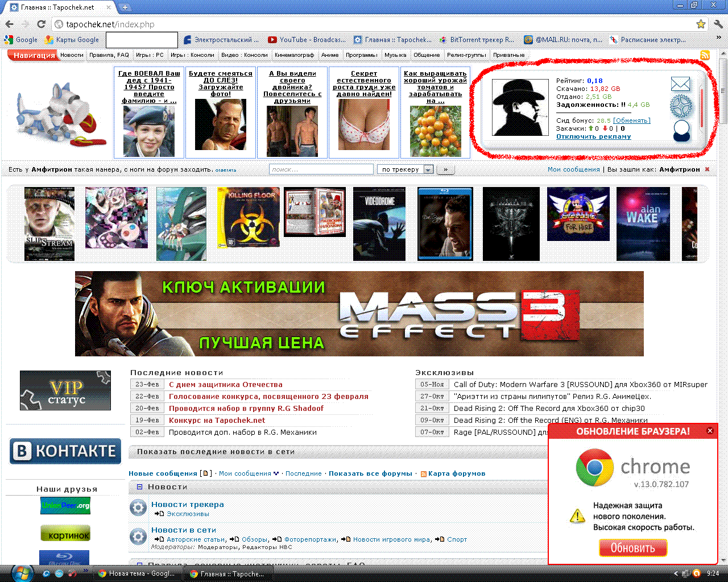Open the @MAIL.RU bookmark
The width and height of the screenshot is (728, 582).
(563, 40)
